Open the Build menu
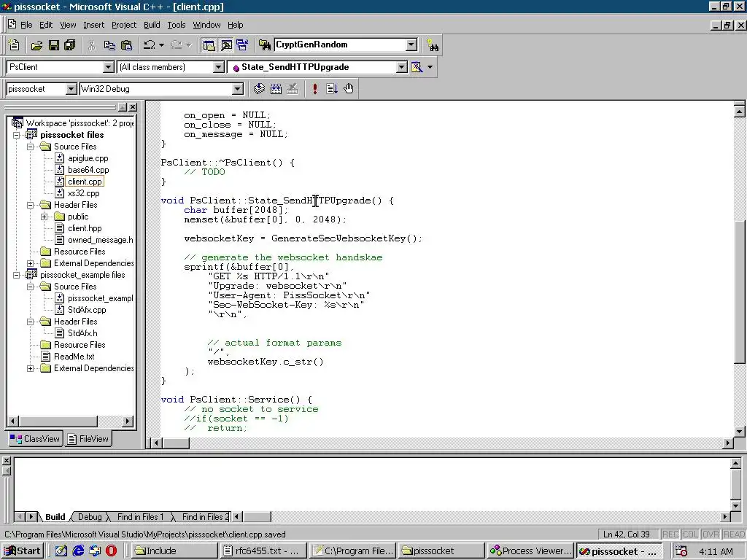The width and height of the screenshot is (747, 560). (152, 25)
